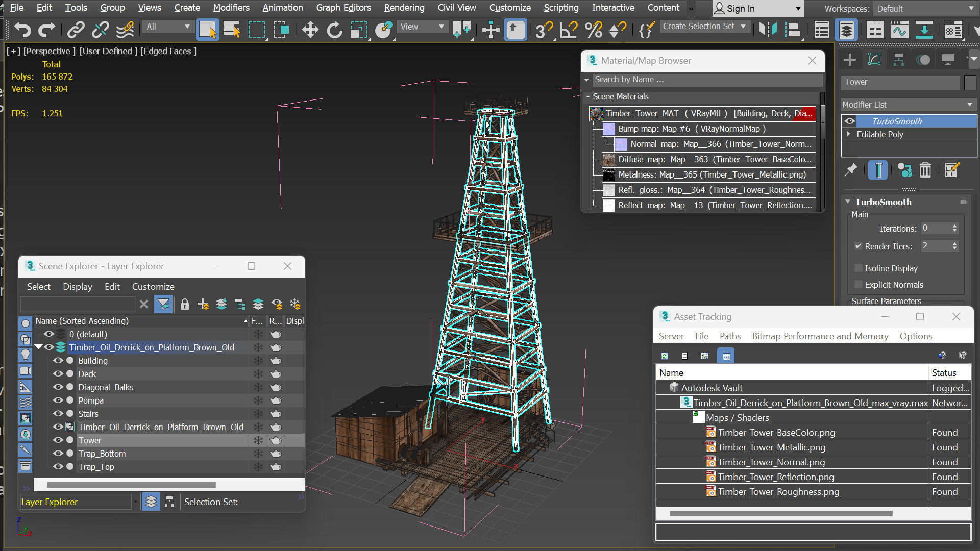Click Refresh icon in Asset Tracking

(665, 356)
